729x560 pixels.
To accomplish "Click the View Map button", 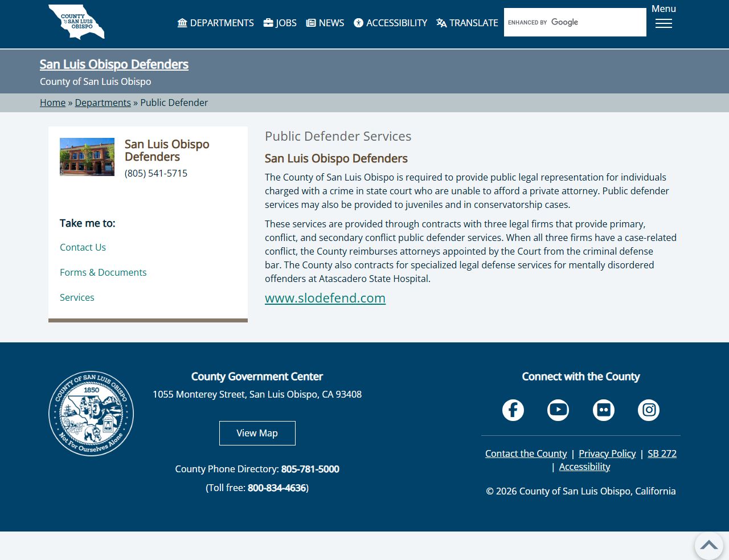I will (x=257, y=433).
